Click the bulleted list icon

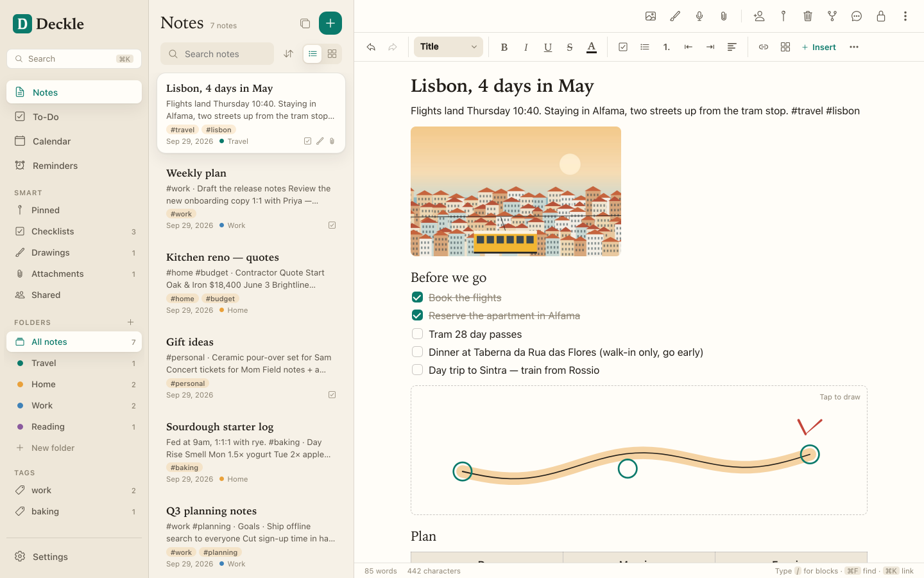[x=645, y=47]
